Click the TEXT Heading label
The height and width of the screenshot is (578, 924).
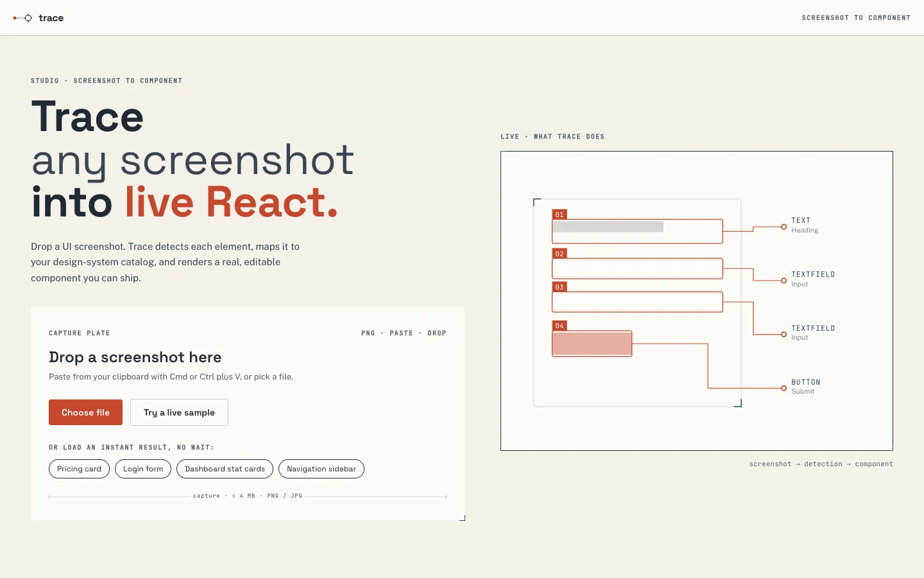805,225
